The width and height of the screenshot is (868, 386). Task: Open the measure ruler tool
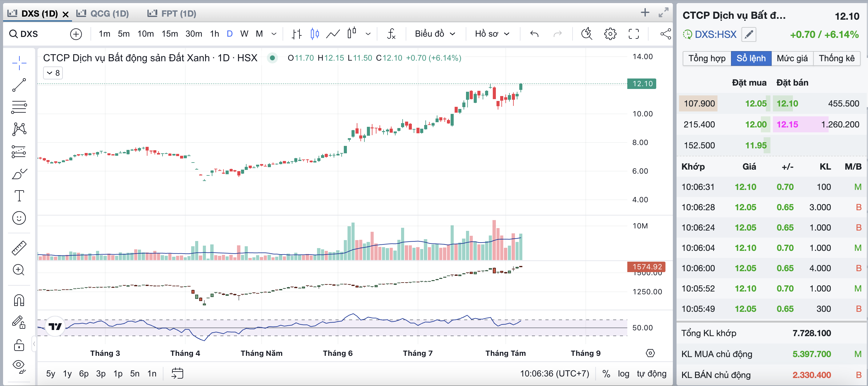(19, 248)
